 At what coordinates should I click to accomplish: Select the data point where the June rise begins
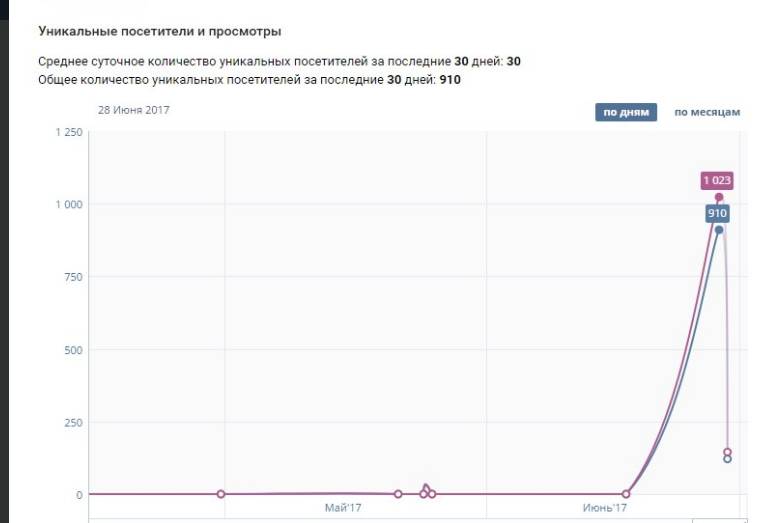pyautogui.click(x=626, y=494)
